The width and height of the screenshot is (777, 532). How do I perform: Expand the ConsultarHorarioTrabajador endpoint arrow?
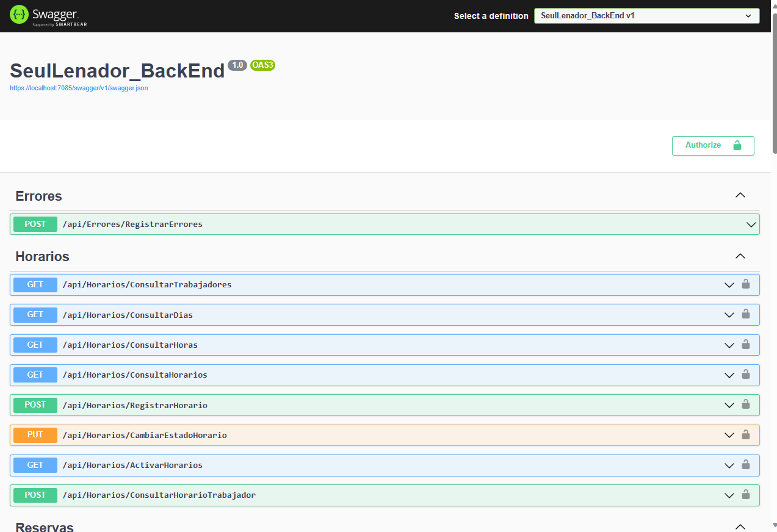coord(729,495)
